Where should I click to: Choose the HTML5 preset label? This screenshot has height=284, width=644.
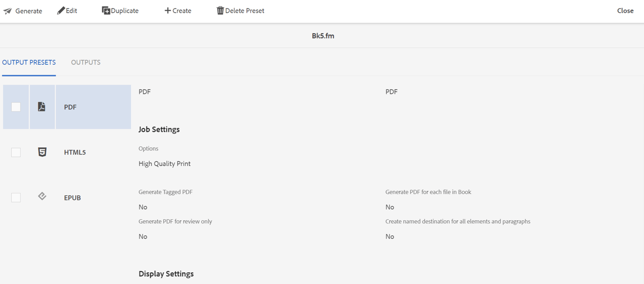tap(75, 153)
